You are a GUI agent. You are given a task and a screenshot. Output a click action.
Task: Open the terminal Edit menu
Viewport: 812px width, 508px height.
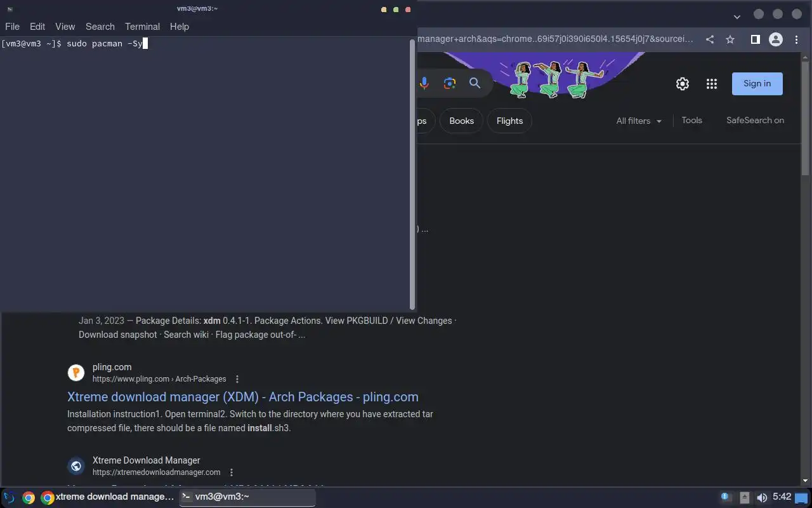click(37, 27)
